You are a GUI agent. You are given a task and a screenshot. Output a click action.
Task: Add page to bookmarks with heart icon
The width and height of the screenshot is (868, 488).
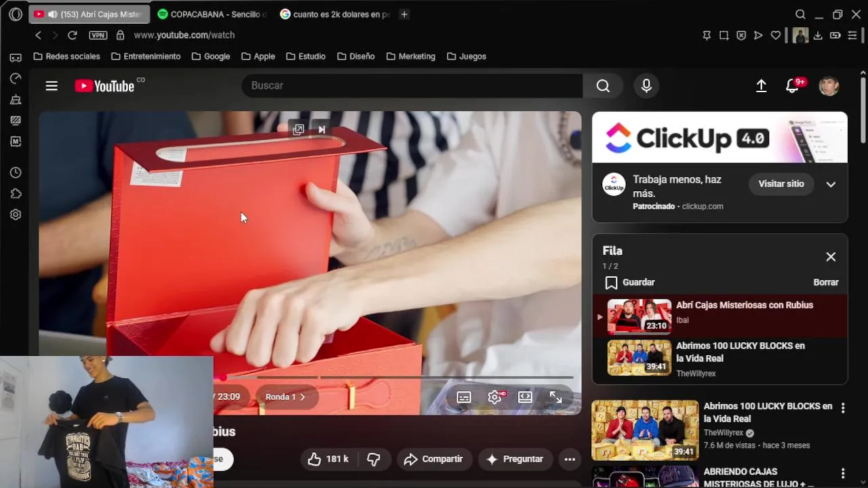tap(776, 35)
